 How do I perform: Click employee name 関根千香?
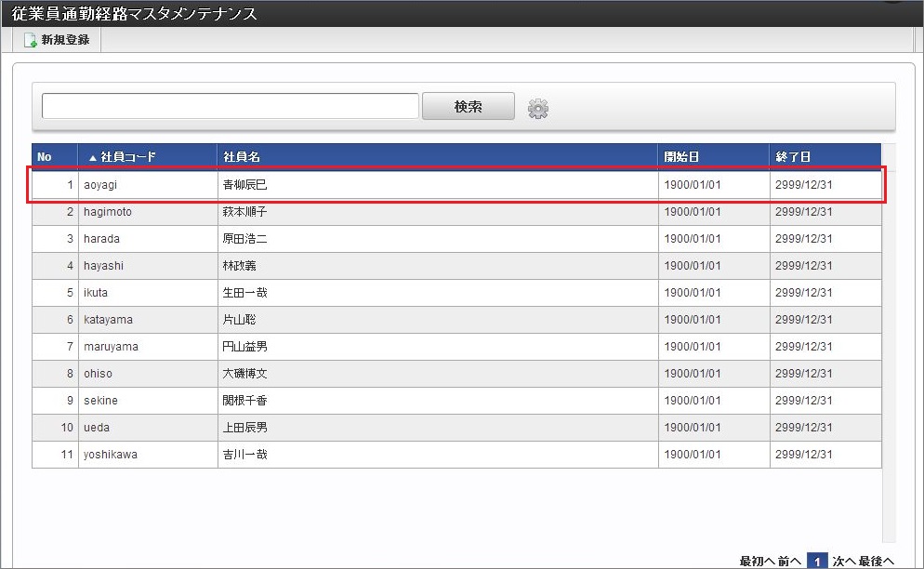tap(244, 401)
